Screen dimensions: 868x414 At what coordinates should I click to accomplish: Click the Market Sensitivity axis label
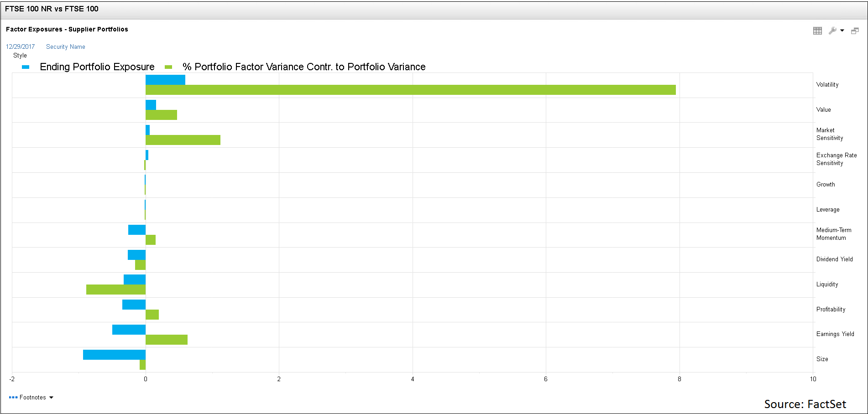tap(830, 134)
